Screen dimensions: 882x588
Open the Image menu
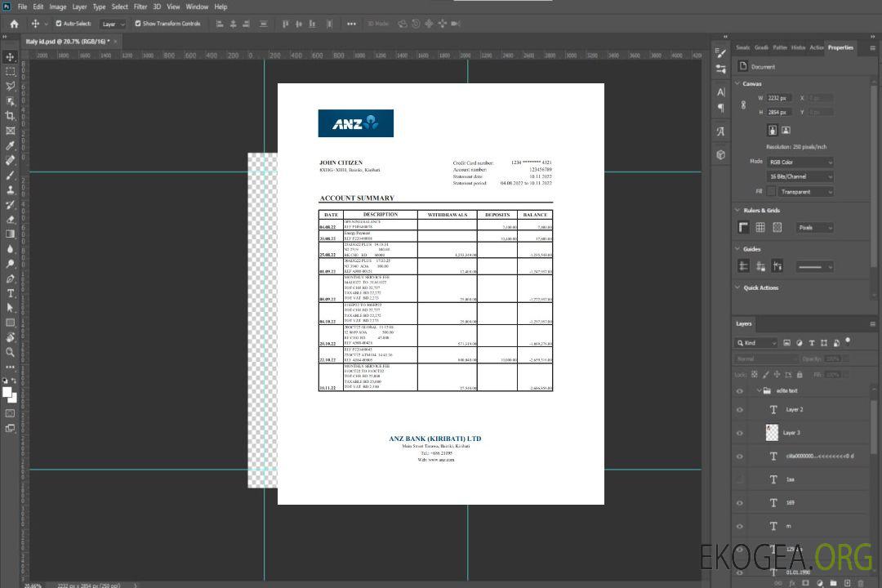click(57, 7)
